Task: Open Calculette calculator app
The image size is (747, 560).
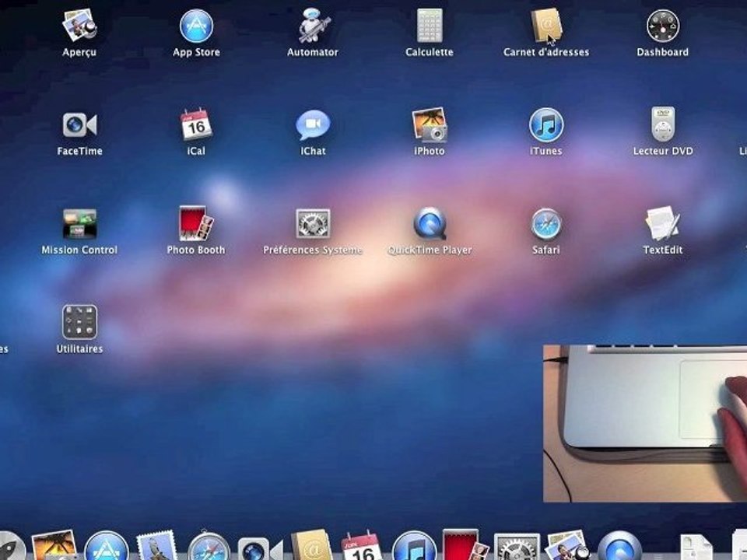Action: click(430, 25)
